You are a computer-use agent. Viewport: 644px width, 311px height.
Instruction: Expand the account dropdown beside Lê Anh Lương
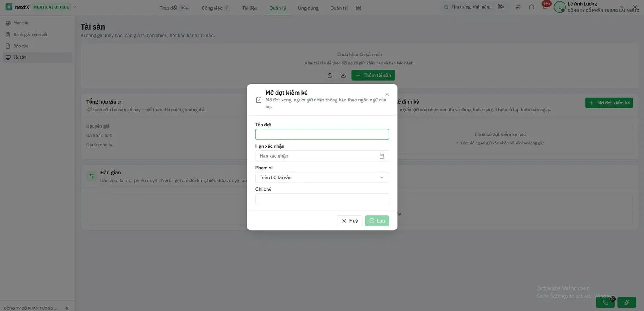pyautogui.click(x=622, y=7)
